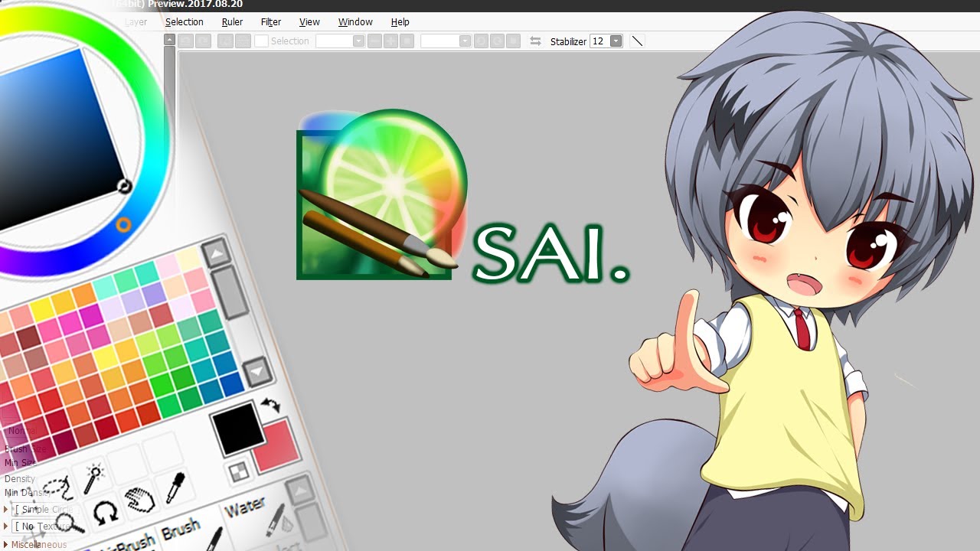Click the zoom in plus button
The image size is (980, 551).
391,41
